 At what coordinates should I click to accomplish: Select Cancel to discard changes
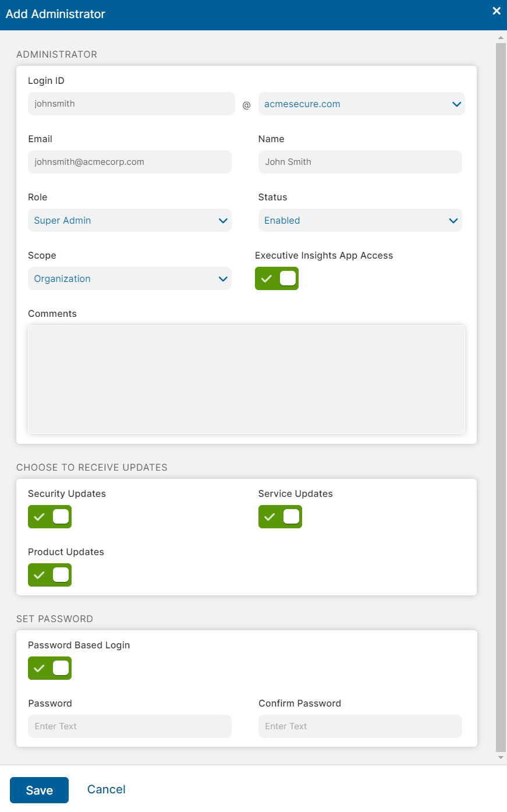tap(106, 789)
